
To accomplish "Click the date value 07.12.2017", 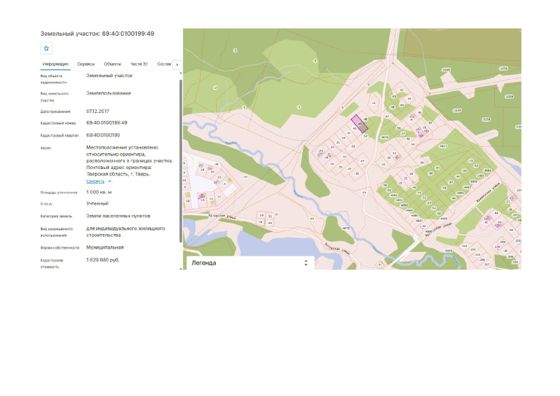I will pyautogui.click(x=98, y=111).
